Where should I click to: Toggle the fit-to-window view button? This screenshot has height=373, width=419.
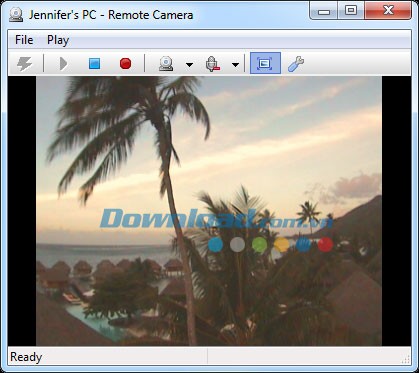coord(265,63)
